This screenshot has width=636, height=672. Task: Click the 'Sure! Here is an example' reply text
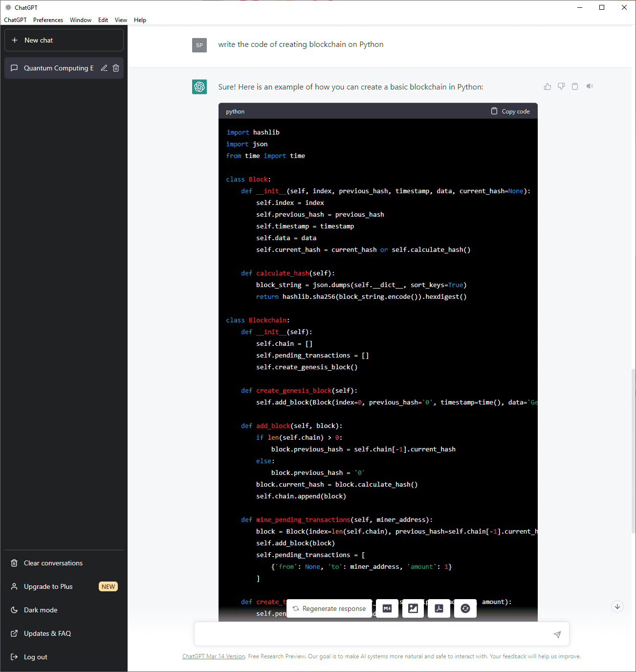351,87
